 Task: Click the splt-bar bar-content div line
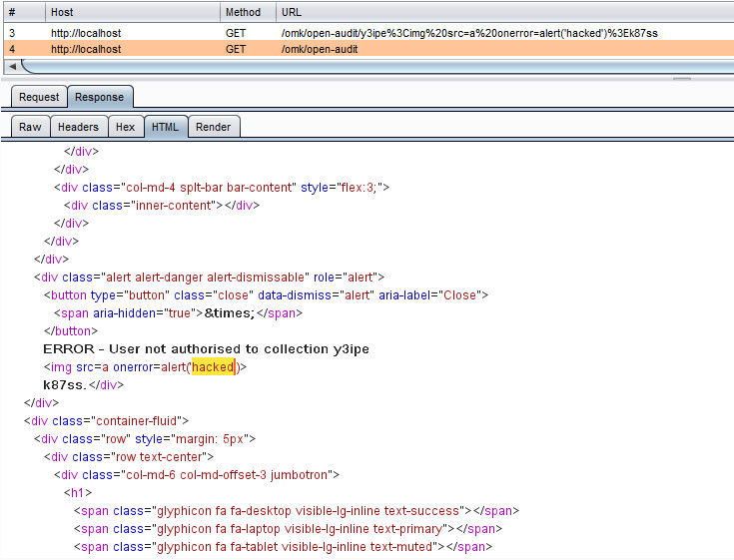point(222,188)
